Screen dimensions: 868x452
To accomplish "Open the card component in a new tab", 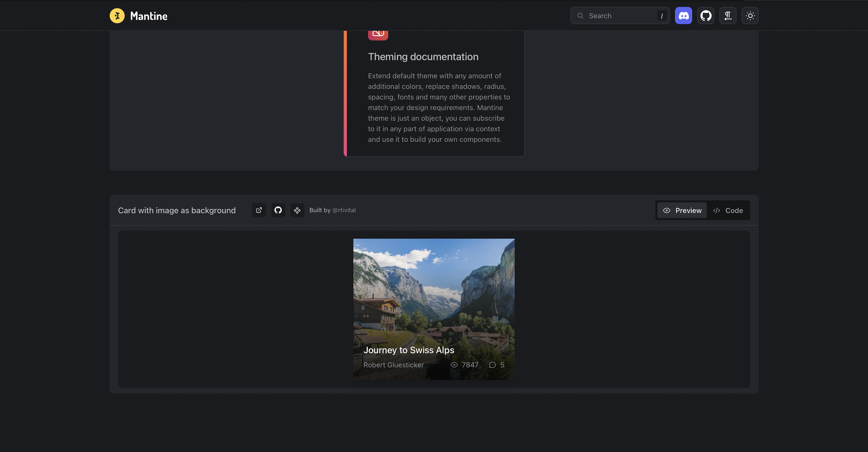I will coord(259,210).
